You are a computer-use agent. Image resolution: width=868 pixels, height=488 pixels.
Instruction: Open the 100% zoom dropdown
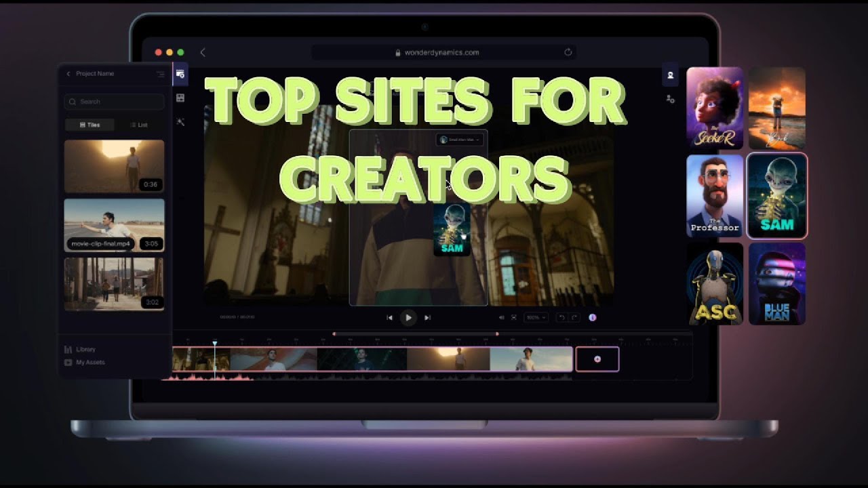[536, 317]
